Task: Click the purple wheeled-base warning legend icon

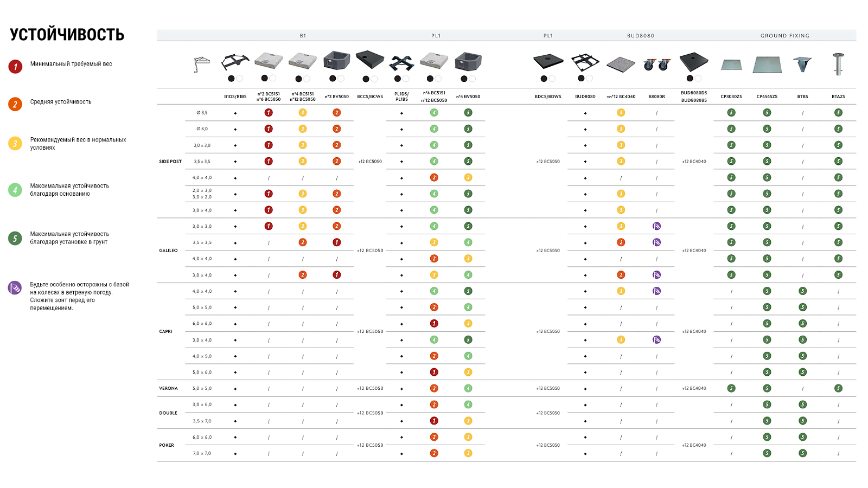Action: tap(15, 287)
